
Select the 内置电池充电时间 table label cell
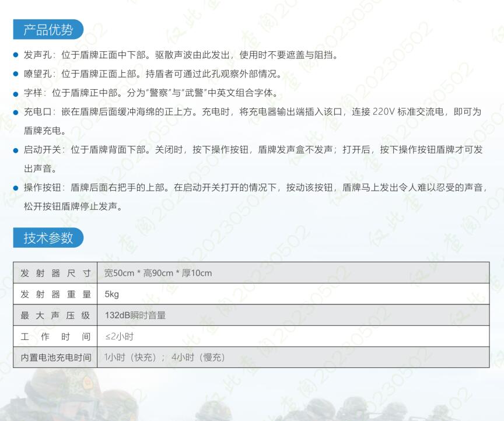[x=55, y=357]
